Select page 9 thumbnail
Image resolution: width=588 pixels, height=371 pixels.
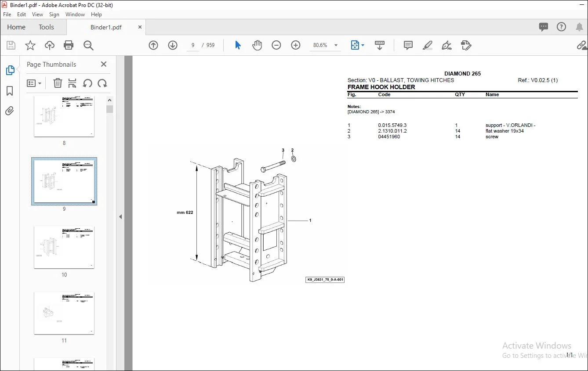[x=64, y=181]
